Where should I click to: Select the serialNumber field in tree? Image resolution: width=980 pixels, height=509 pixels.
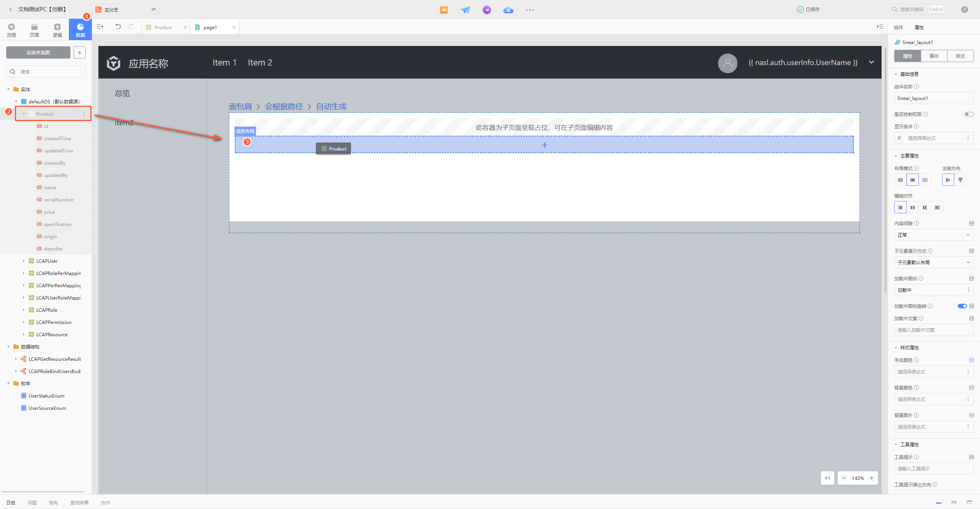[59, 200]
